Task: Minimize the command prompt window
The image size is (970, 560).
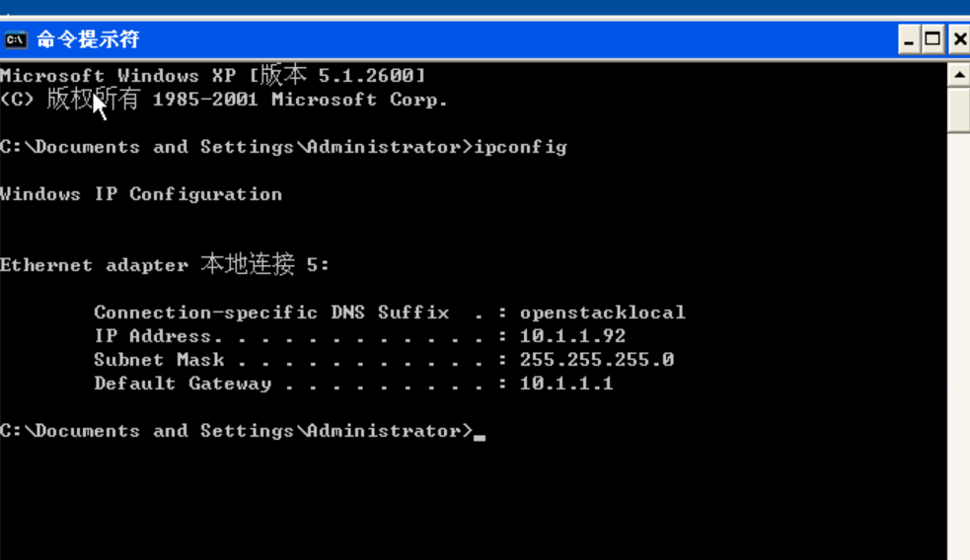Action: point(909,40)
